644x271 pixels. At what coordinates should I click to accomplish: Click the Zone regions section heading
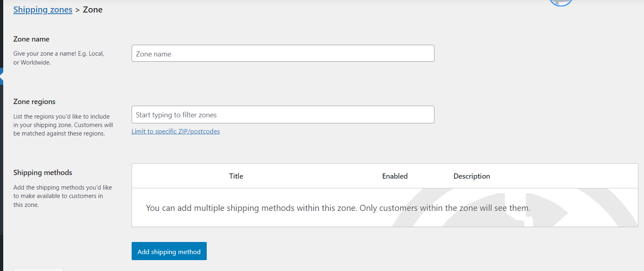pyautogui.click(x=34, y=102)
